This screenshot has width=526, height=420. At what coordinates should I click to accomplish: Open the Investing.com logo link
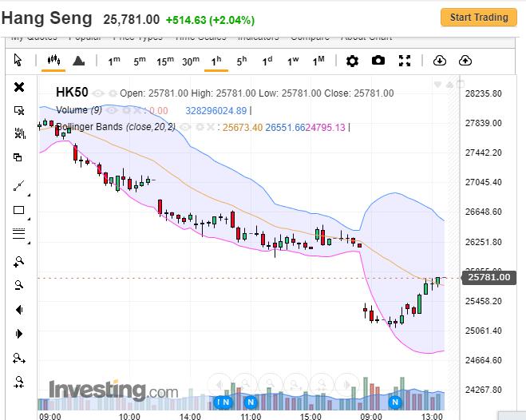tap(113, 390)
